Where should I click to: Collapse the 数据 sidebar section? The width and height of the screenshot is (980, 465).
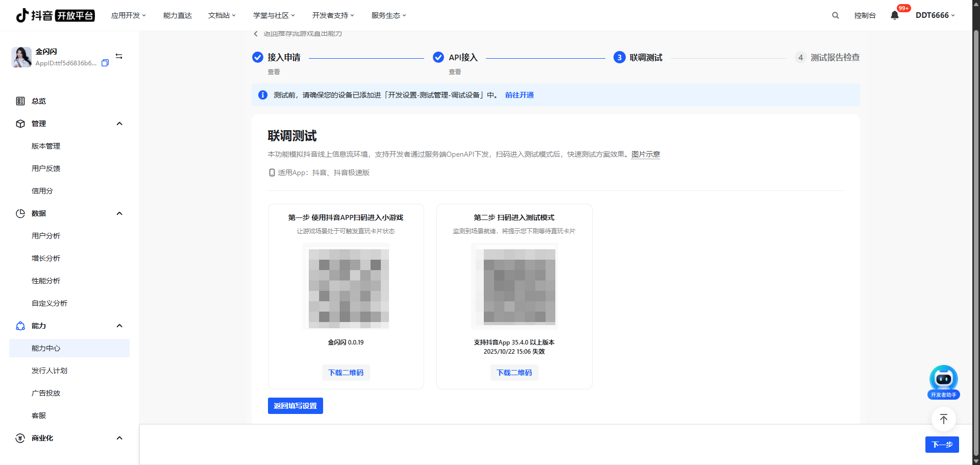[x=119, y=213]
